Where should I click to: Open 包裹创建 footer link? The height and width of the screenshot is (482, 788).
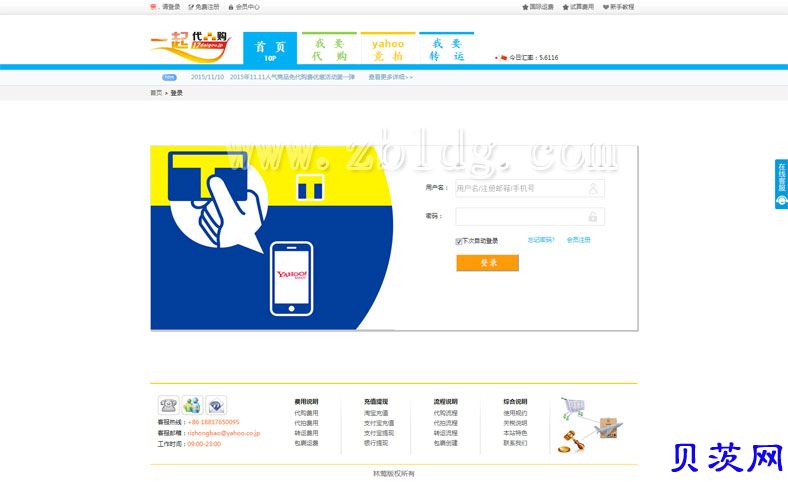(446, 443)
